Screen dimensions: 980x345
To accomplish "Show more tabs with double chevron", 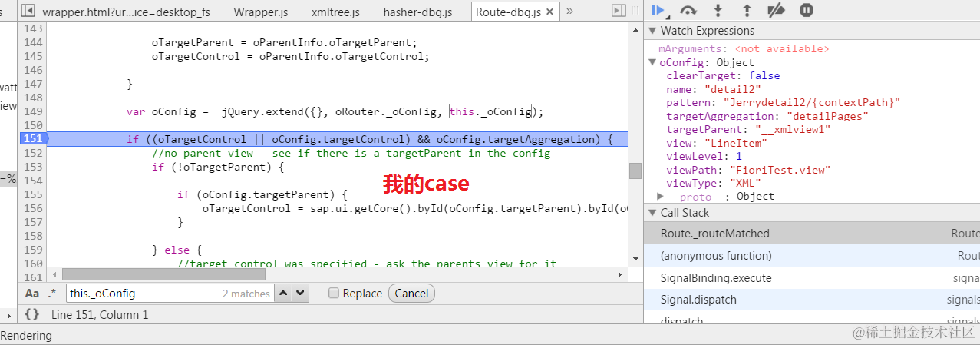I will (569, 12).
